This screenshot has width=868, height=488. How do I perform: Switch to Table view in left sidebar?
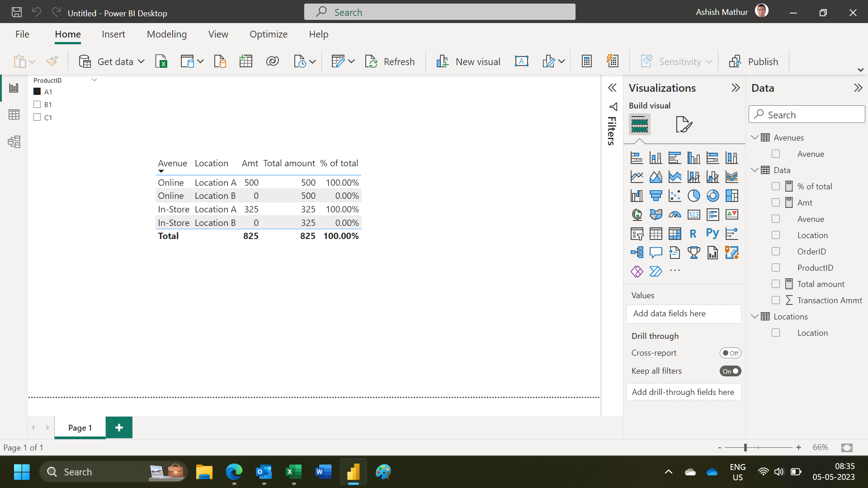coord(14,115)
